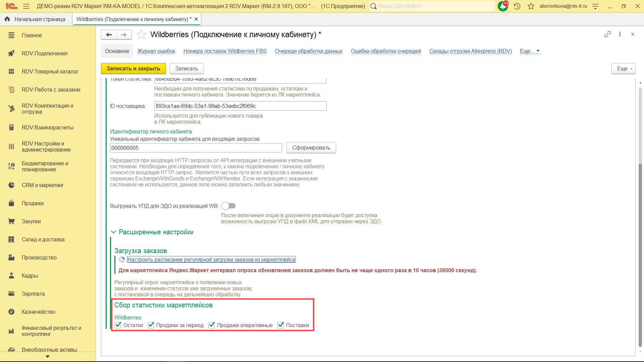
Task: Open Очереди обработки данных tab
Action: (x=309, y=51)
